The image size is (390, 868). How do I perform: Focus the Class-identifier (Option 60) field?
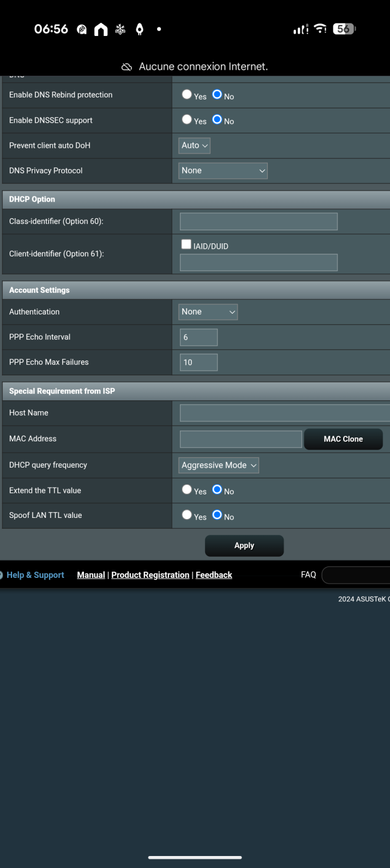pyautogui.click(x=259, y=222)
